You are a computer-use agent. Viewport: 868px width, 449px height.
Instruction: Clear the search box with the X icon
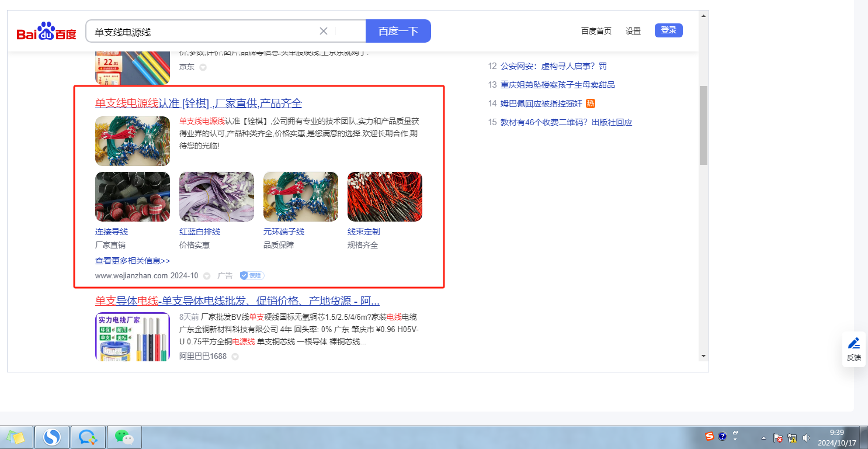(324, 31)
